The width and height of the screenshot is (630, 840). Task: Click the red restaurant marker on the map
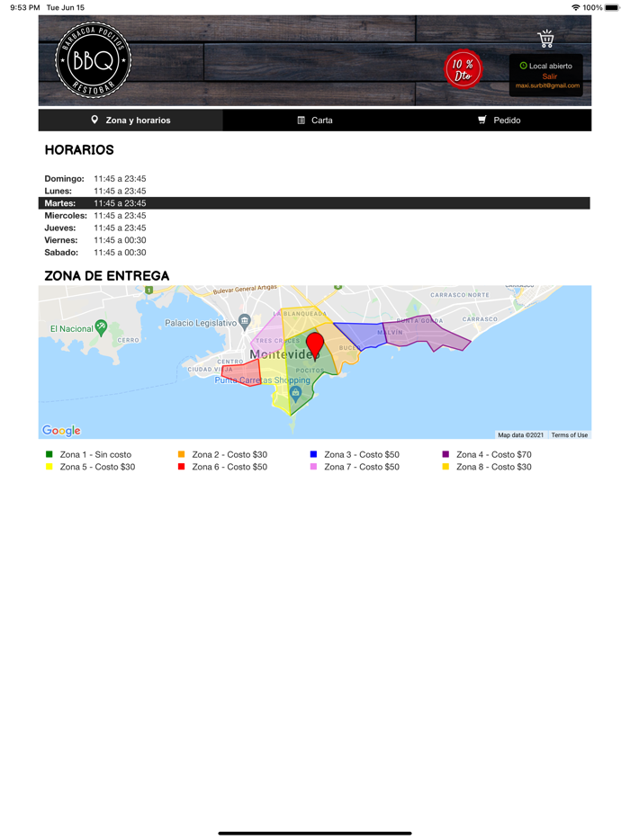click(315, 345)
